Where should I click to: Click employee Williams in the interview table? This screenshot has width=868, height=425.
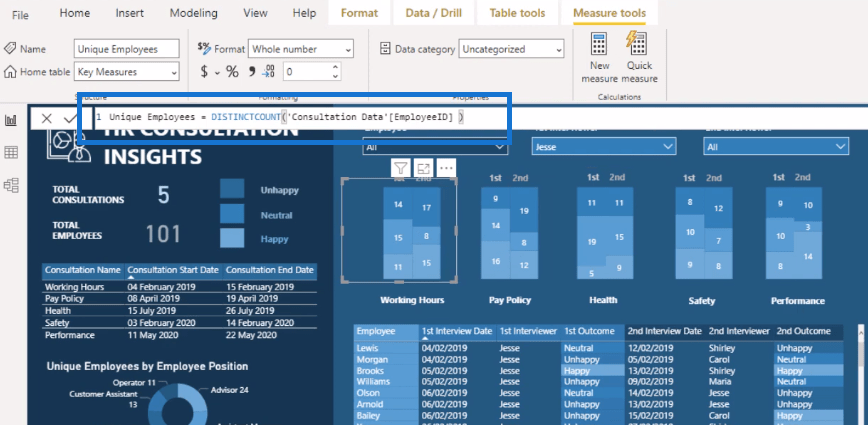373,381
